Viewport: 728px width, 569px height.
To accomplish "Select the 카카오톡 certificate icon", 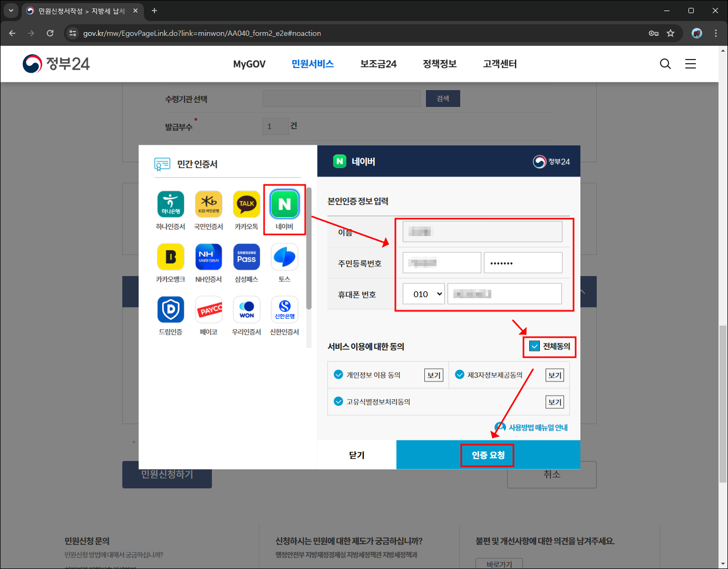I will click(247, 204).
